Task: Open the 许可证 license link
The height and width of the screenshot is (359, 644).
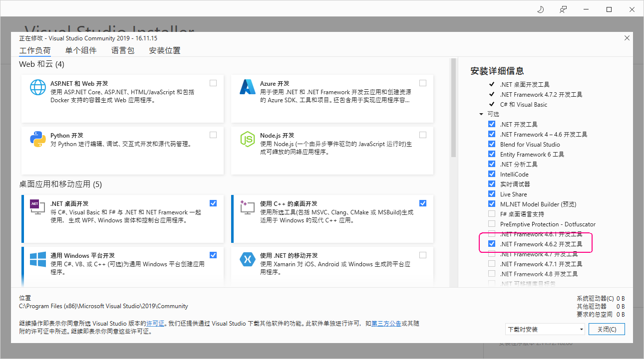Action: pyautogui.click(x=155, y=323)
